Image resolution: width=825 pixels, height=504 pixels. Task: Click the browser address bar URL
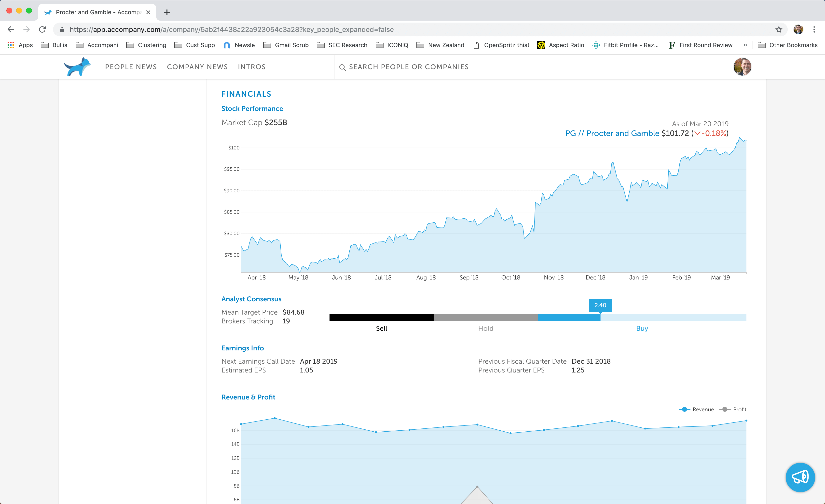coord(231,29)
